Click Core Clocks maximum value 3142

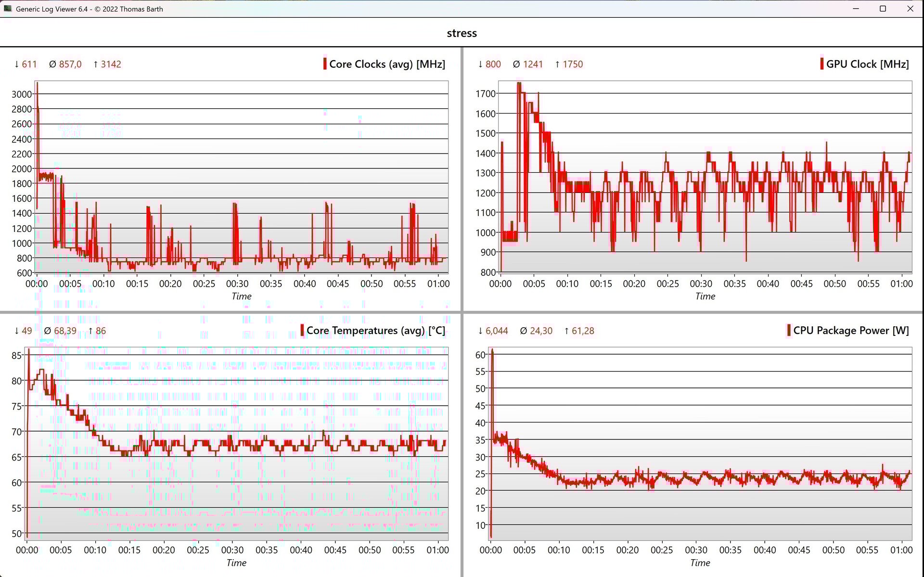point(111,64)
